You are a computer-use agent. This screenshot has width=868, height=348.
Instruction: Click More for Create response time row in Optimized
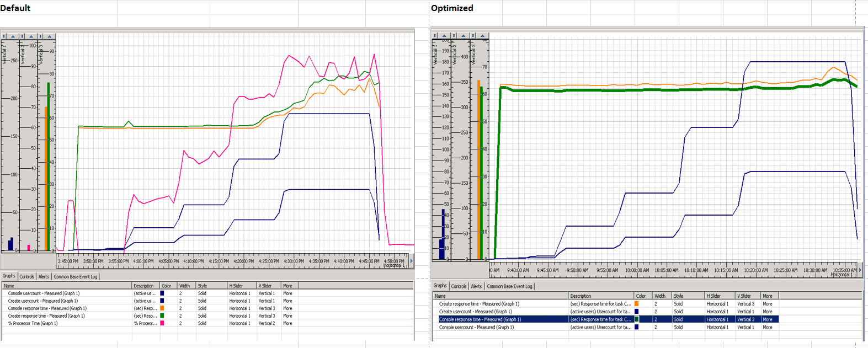coord(768,304)
